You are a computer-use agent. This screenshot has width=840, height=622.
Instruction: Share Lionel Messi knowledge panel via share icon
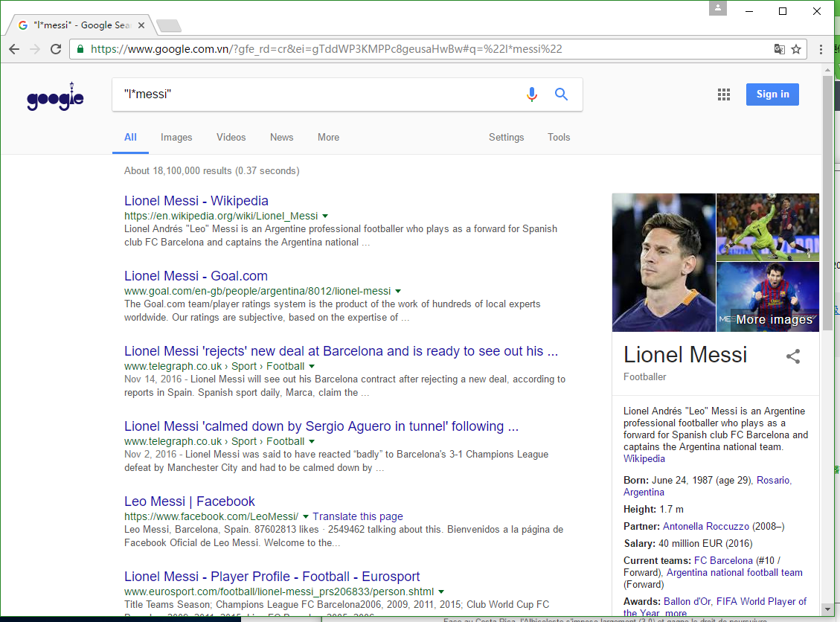click(793, 356)
